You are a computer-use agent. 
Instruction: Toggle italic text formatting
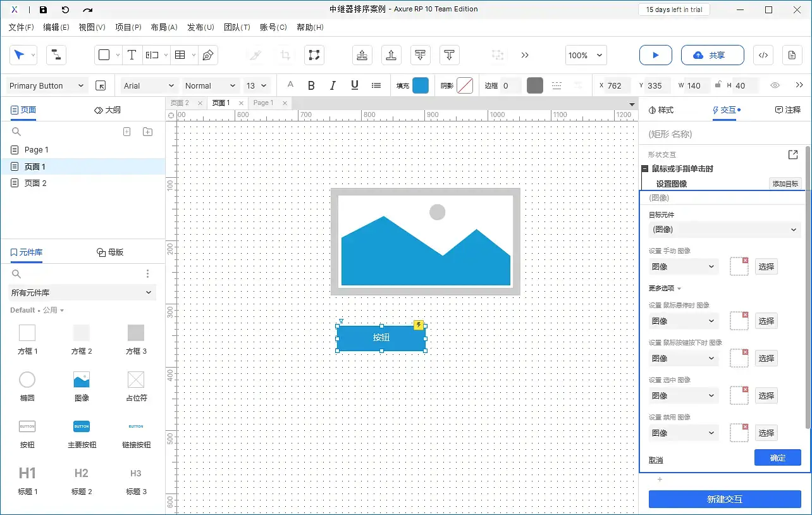coord(333,85)
